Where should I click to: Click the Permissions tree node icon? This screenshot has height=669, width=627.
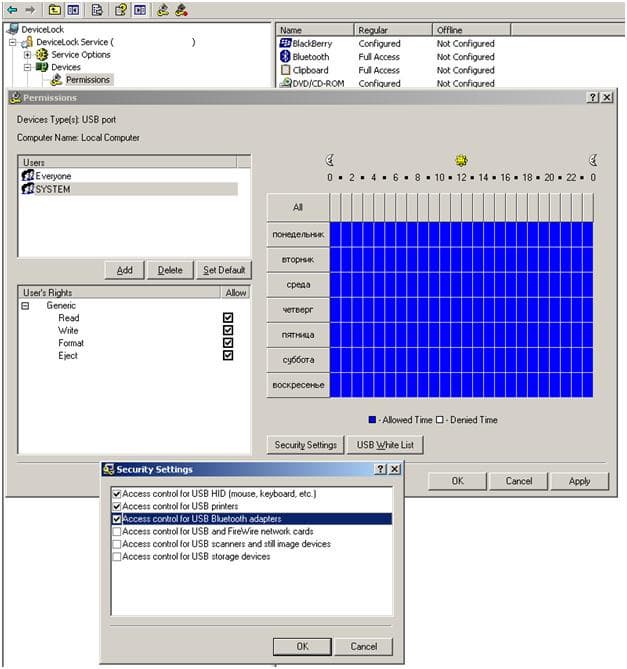coord(56,79)
